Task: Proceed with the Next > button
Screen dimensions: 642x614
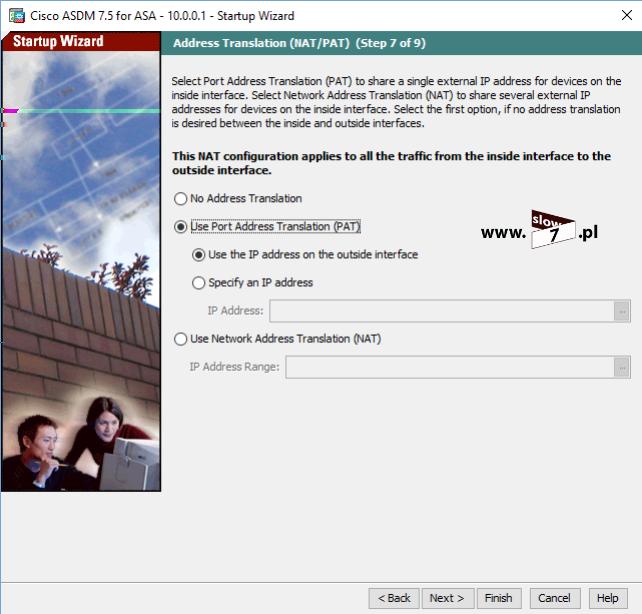Action: click(448, 598)
